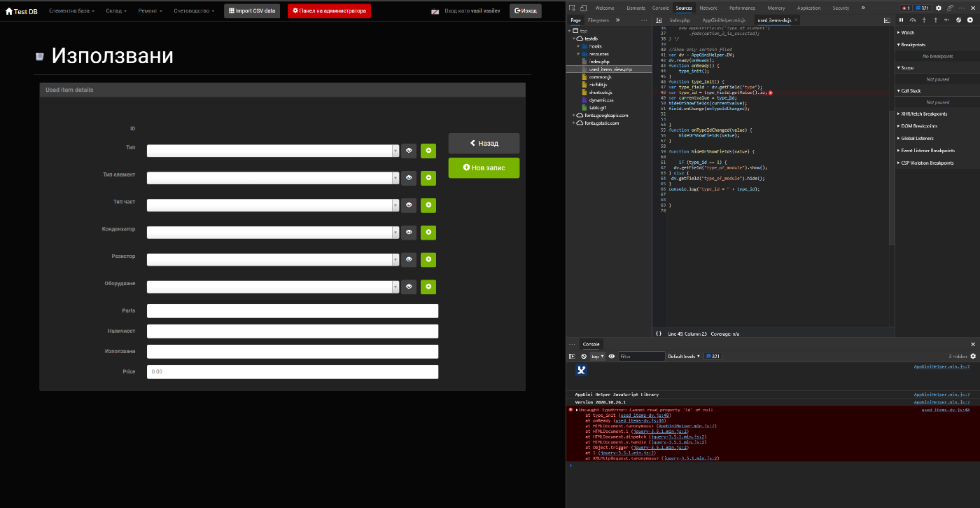
Task: Click the Step into debugger icon
Action: tap(924, 20)
